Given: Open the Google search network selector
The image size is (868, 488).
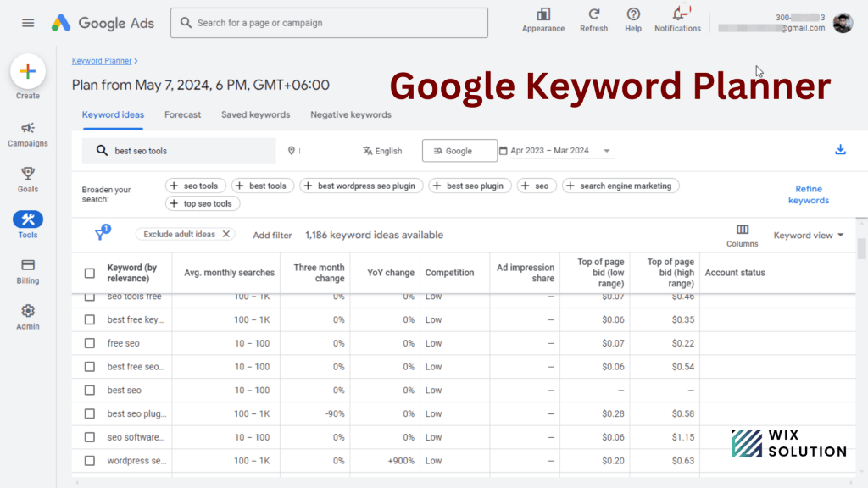Looking at the screenshot, I should click(x=459, y=151).
